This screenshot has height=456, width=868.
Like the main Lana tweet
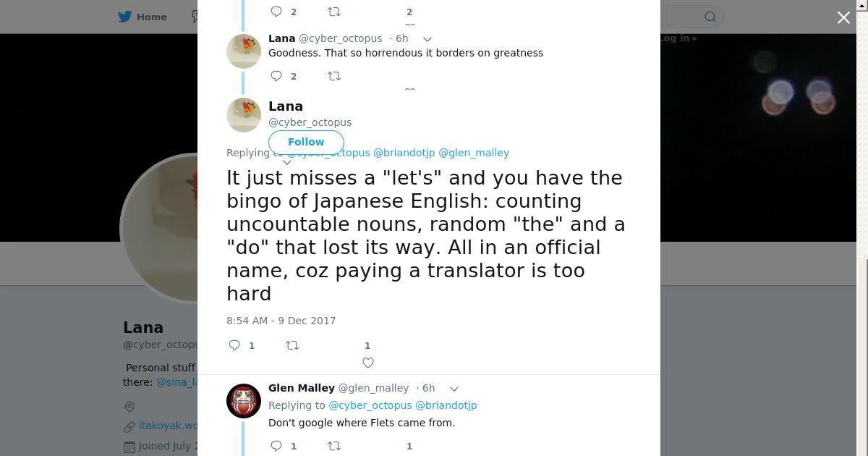click(368, 363)
